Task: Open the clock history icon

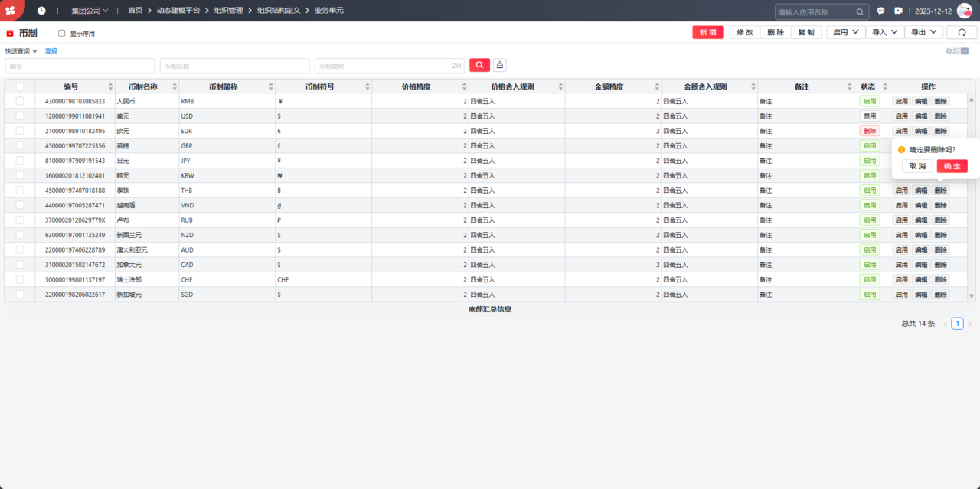Action: pyautogui.click(x=41, y=11)
